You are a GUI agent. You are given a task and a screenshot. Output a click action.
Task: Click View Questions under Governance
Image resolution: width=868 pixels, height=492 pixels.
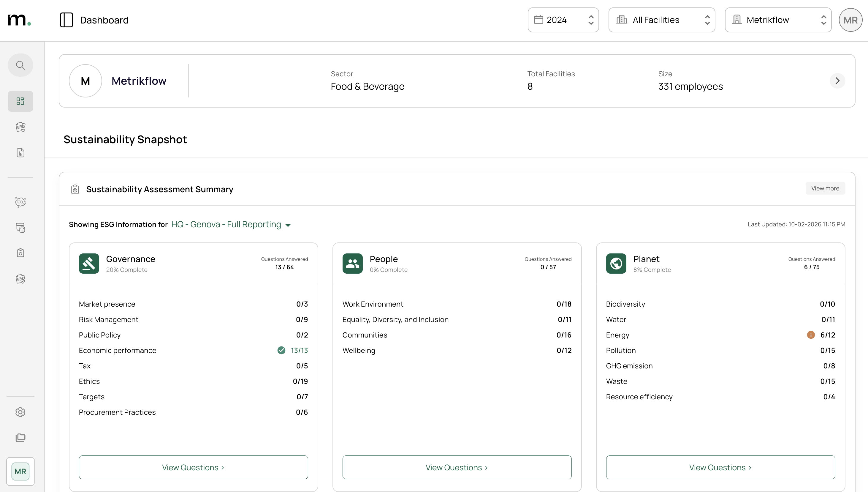193,467
